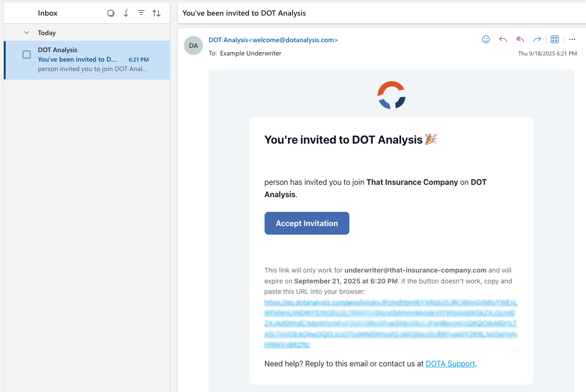Open the Apps grid icon

tap(555, 39)
